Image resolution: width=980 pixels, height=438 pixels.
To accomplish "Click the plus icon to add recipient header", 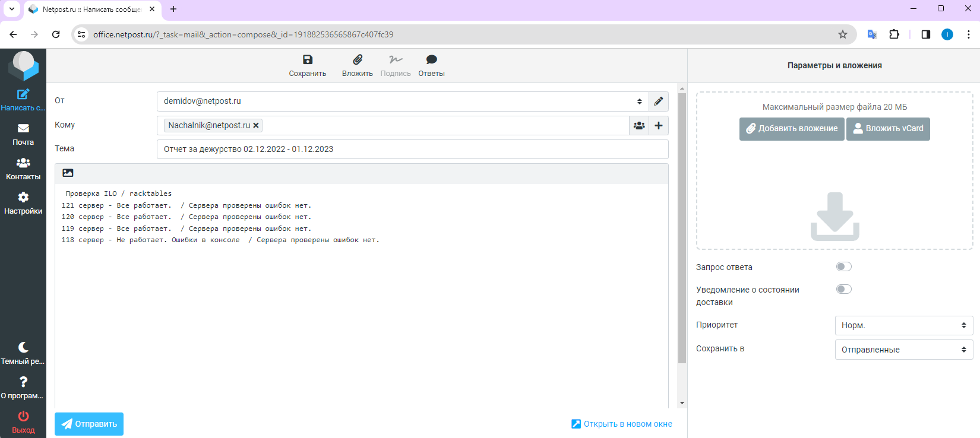I will [659, 126].
